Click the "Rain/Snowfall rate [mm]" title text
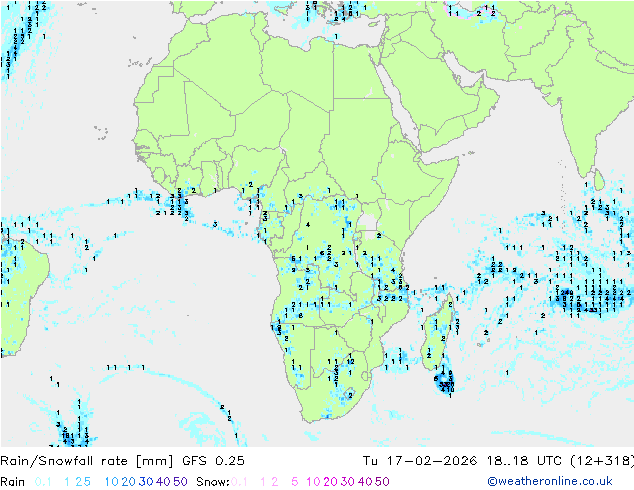This screenshot has width=634, height=490. [x=87, y=461]
